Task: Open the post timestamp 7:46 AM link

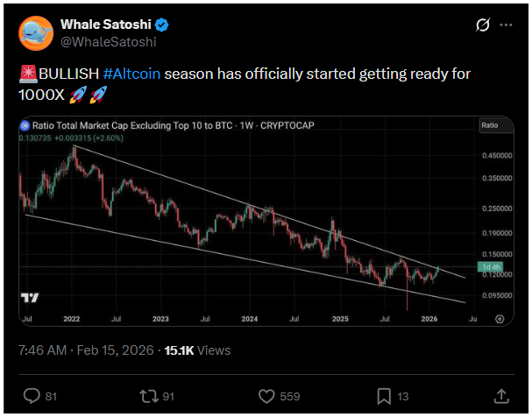Action: coord(42,350)
